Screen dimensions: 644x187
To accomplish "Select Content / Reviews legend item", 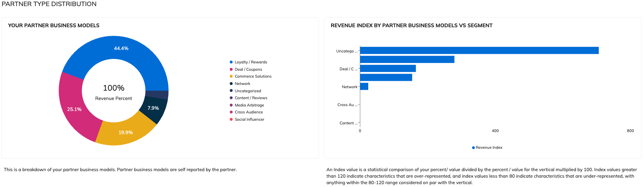I will click(x=251, y=98).
